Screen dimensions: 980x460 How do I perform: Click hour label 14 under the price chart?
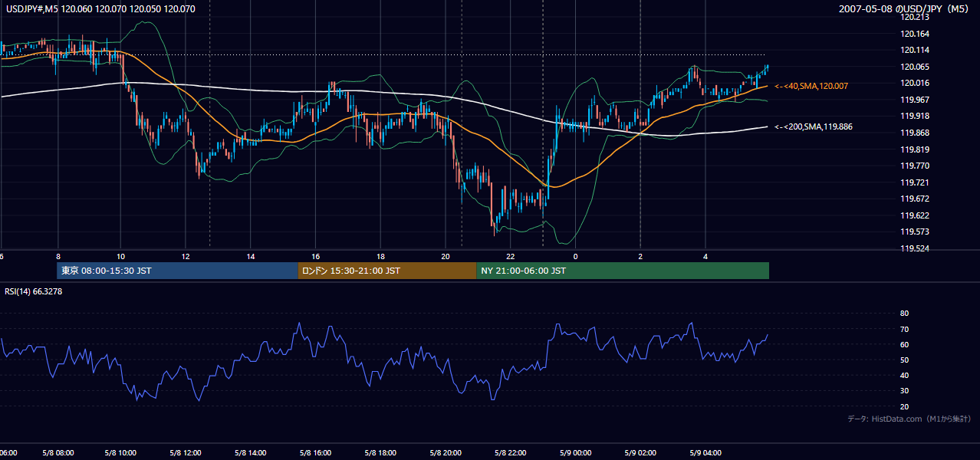click(251, 256)
